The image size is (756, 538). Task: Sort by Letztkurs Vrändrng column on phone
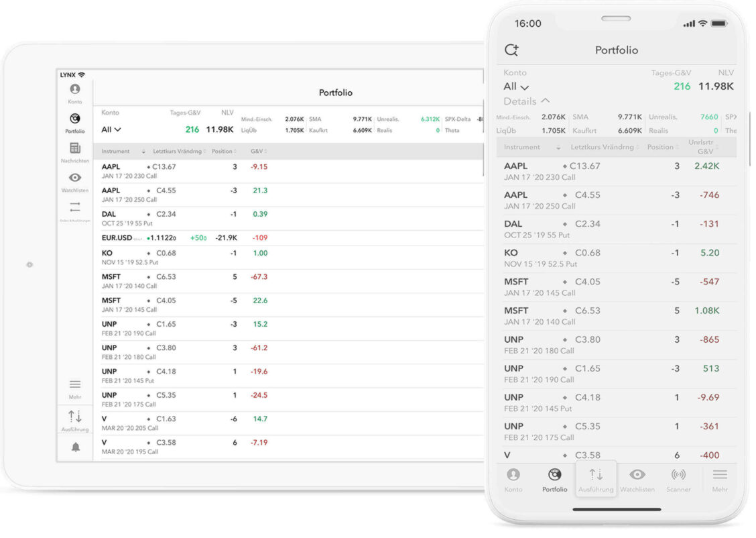coord(605,147)
